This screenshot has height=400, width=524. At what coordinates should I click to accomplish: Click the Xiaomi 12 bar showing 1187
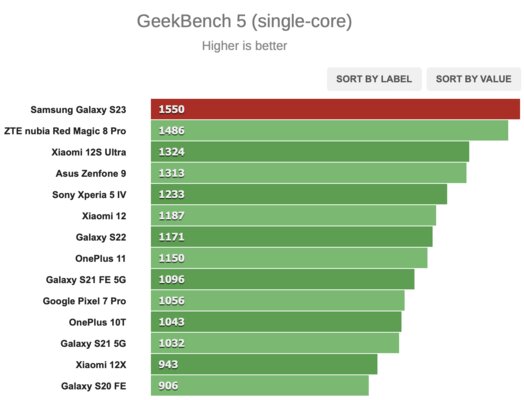[293, 216]
